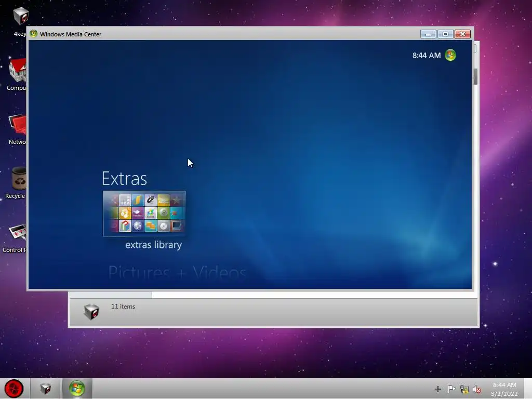Click the muted volume tray icon
The image size is (532, 399).
click(477, 389)
